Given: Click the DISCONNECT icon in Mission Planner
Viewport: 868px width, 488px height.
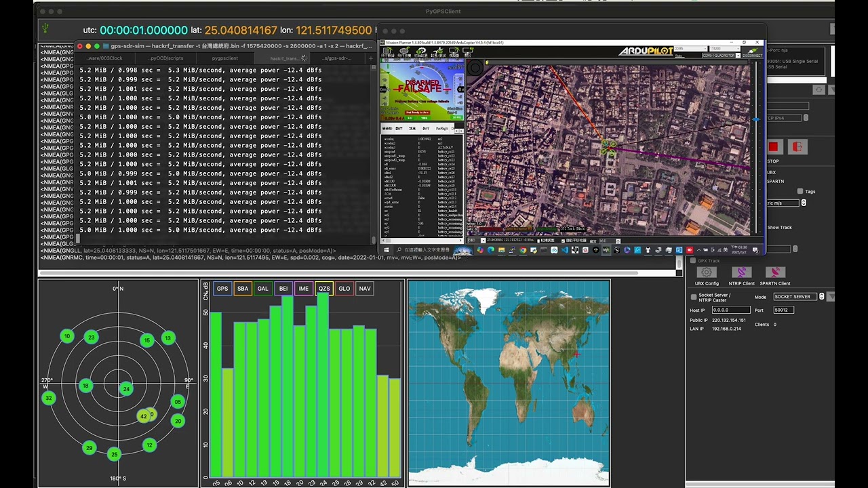Looking at the screenshot, I should point(751,52).
